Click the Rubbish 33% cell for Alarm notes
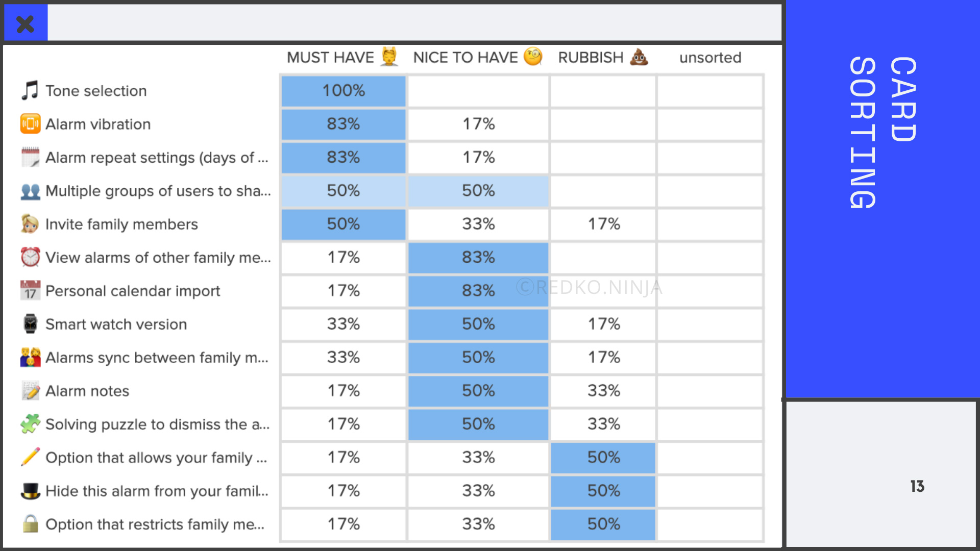Screen dimensions: 980x551 [603, 391]
